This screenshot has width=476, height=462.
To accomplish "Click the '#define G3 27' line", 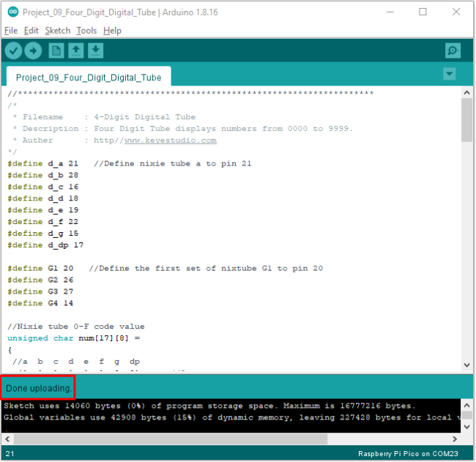I will point(40,291).
